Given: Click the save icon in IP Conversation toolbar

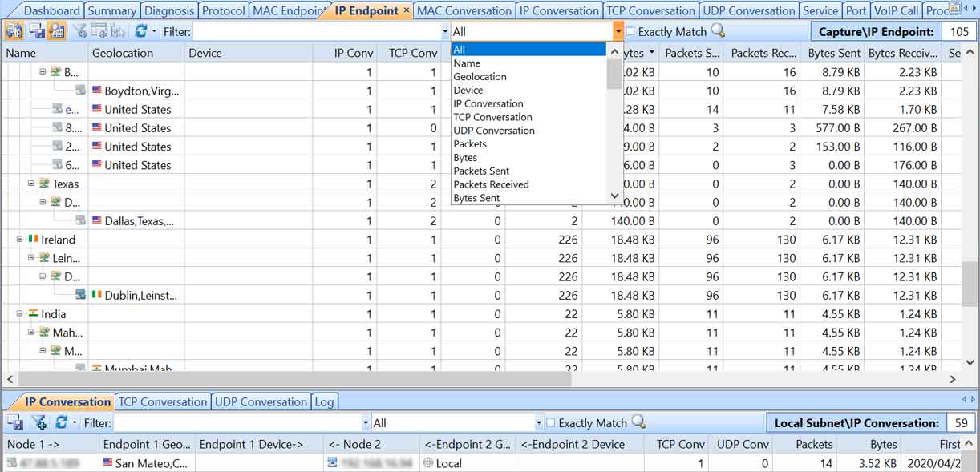Looking at the screenshot, I should (15, 422).
